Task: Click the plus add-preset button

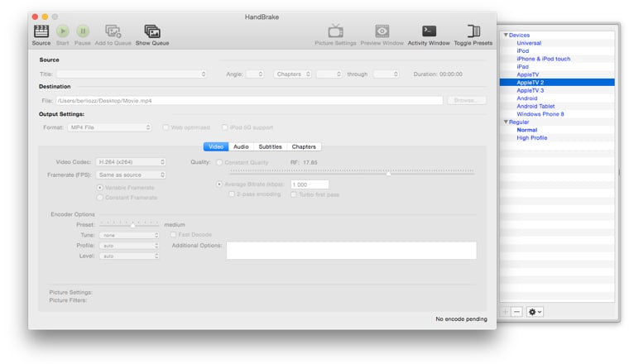Action: tap(506, 312)
